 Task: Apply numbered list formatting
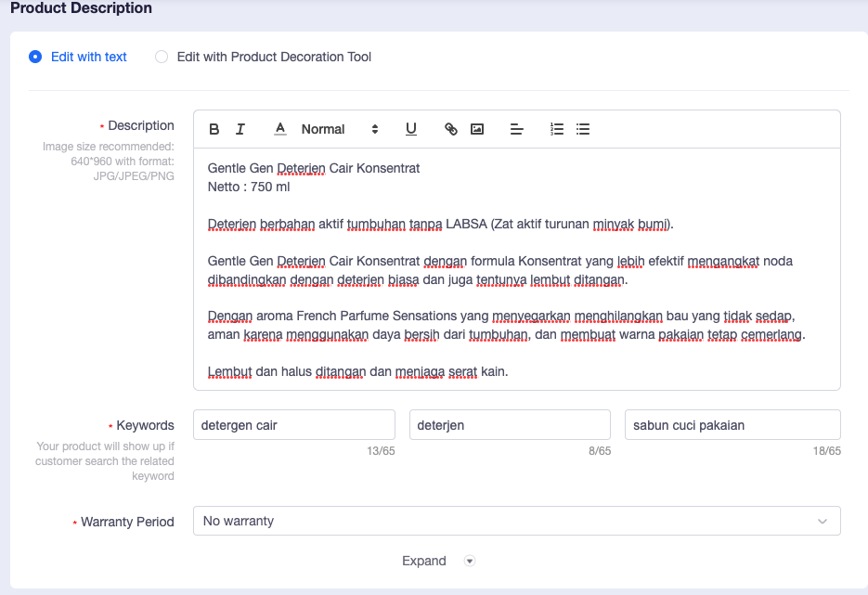tap(556, 130)
